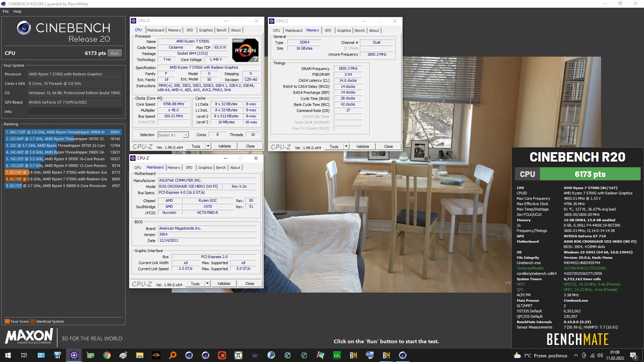Click the Textures/Models green entry in BenchMate
This screenshot has height=362, width=644.
530,268
